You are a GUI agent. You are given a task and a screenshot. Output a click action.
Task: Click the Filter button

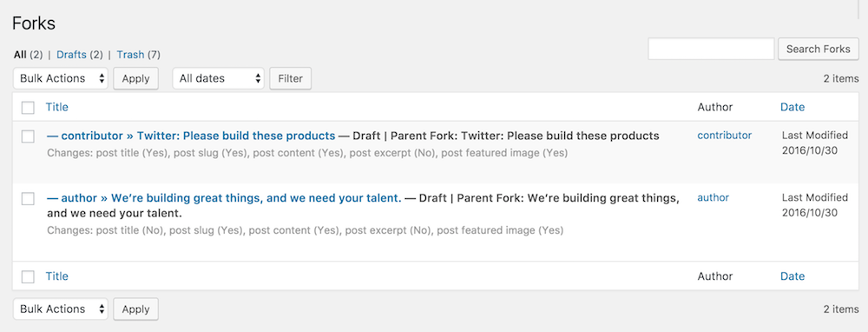(x=291, y=78)
